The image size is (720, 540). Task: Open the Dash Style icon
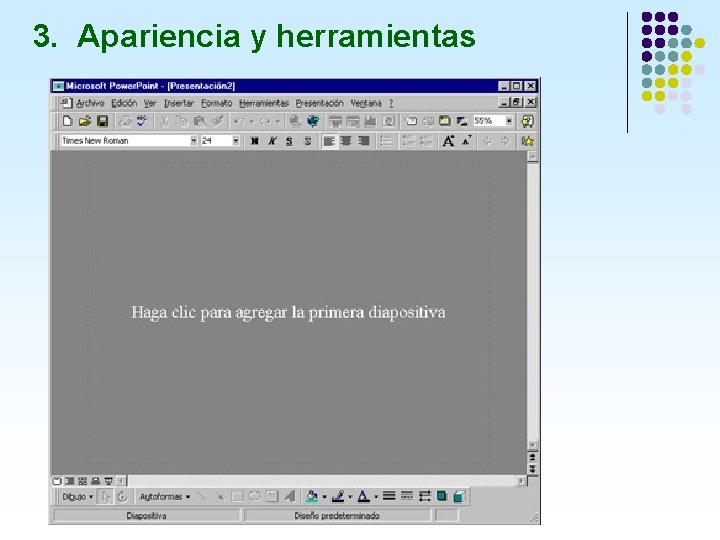(x=406, y=496)
